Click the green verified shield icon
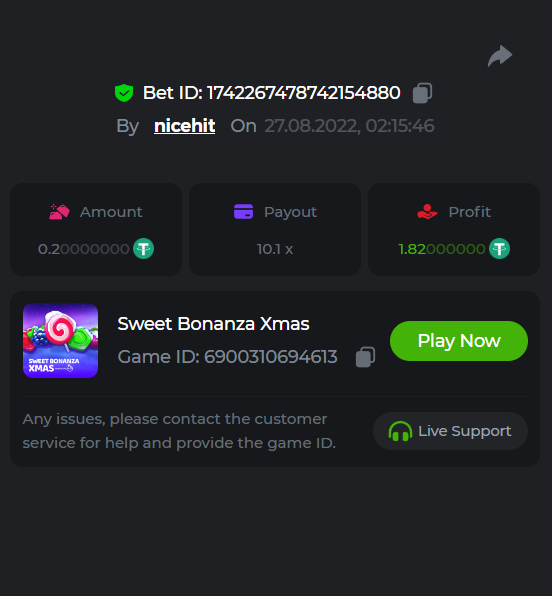 pyautogui.click(x=124, y=93)
